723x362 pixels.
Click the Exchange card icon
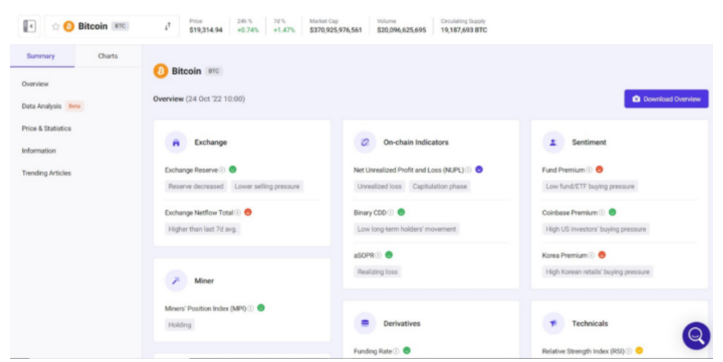(176, 142)
